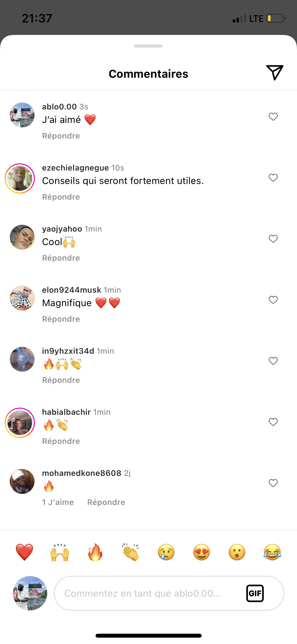Image resolution: width=297 pixels, height=644 pixels.
Task: Focus the comment input field
Action: pyautogui.click(x=148, y=593)
